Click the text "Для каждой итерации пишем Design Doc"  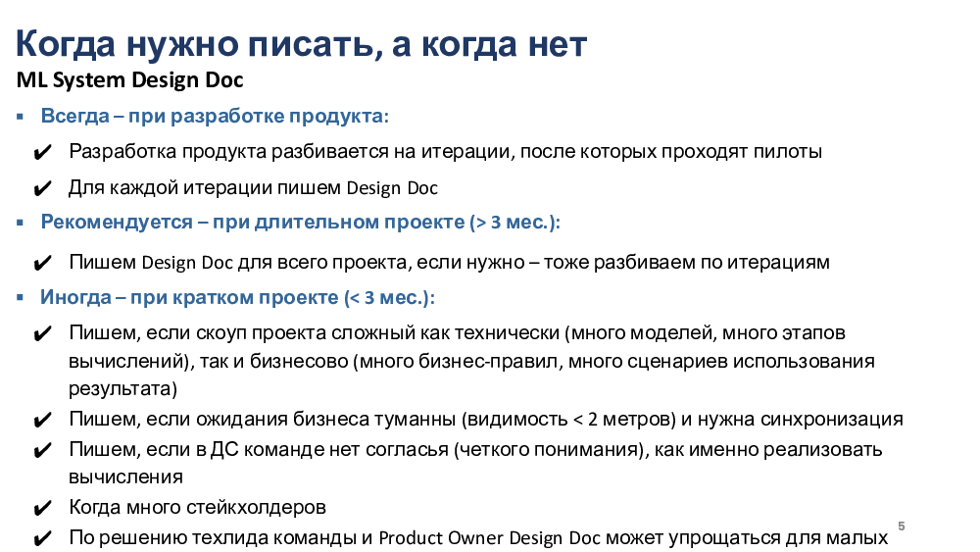253,187
